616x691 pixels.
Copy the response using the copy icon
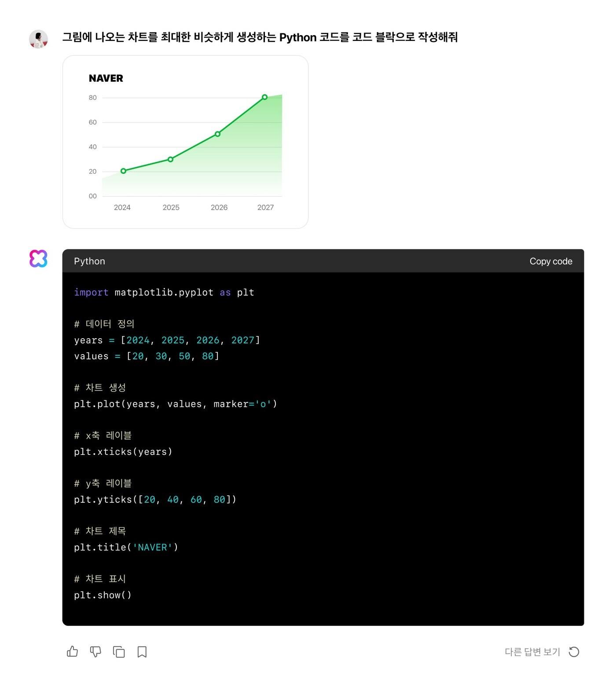[119, 651]
